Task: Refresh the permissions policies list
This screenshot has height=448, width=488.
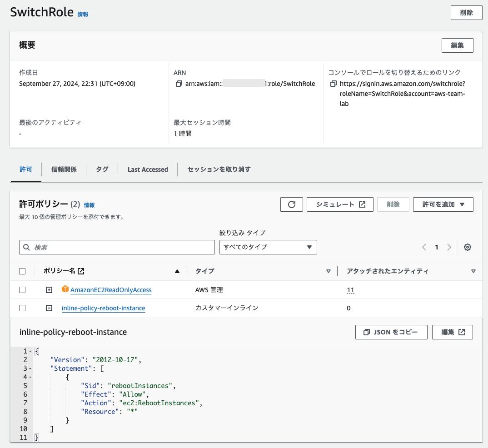Action: pos(292,204)
